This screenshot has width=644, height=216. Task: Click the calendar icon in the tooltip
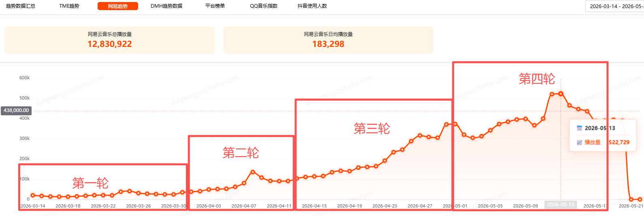(579, 128)
